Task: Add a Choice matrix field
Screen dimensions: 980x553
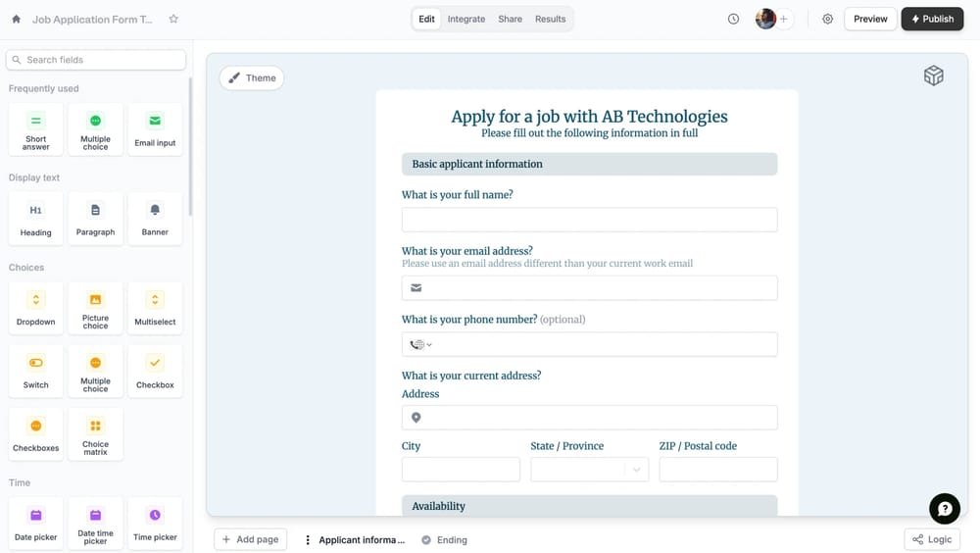Action: pos(95,433)
